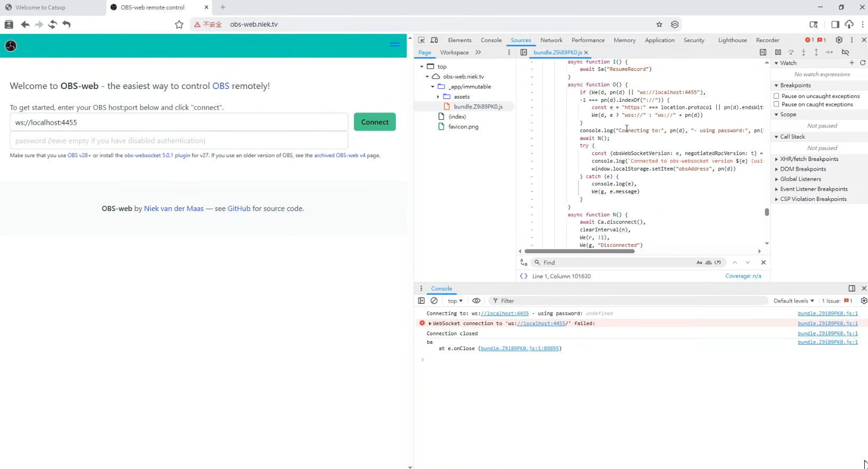Toggle the device toolbar icon
This screenshot has height=469, width=868.
coord(434,40)
